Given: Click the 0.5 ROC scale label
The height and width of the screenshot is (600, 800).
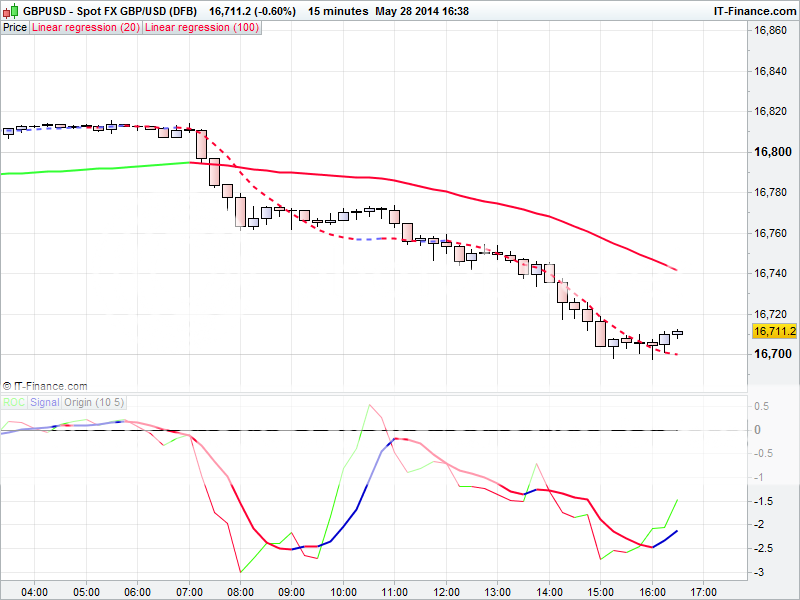Looking at the screenshot, I should tap(762, 407).
